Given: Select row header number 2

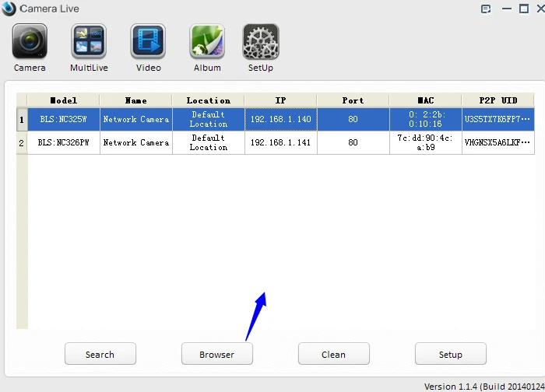Looking at the screenshot, I should (x=22, y=142).
